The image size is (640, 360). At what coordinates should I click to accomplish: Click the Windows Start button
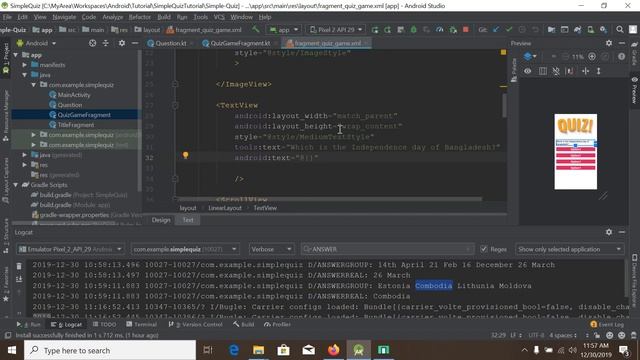coord(11,350)
